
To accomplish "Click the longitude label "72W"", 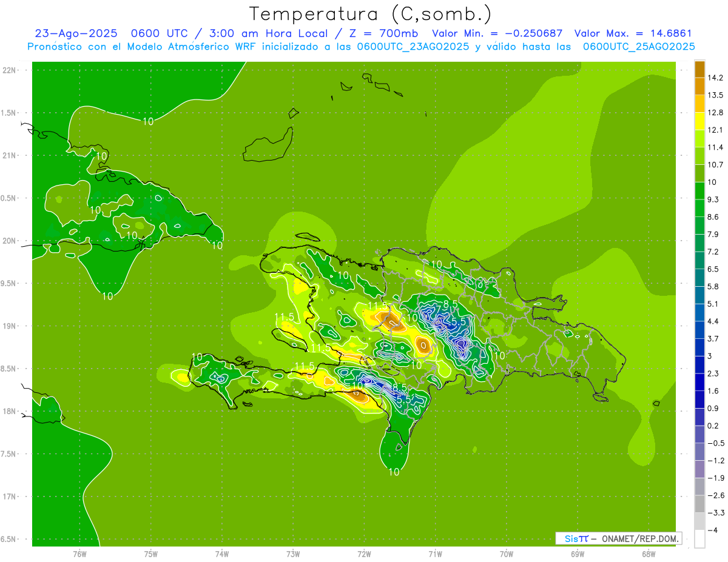I will click(365, 554).
